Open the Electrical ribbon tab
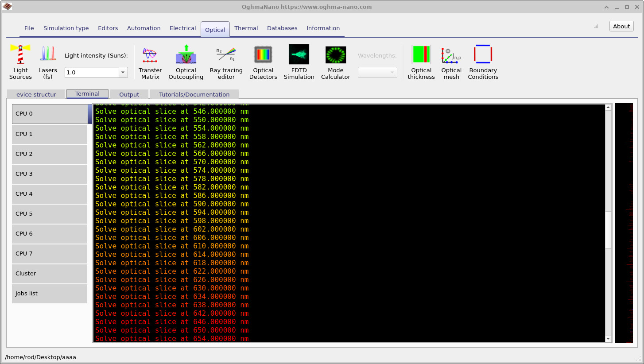 tap(183, 28)
